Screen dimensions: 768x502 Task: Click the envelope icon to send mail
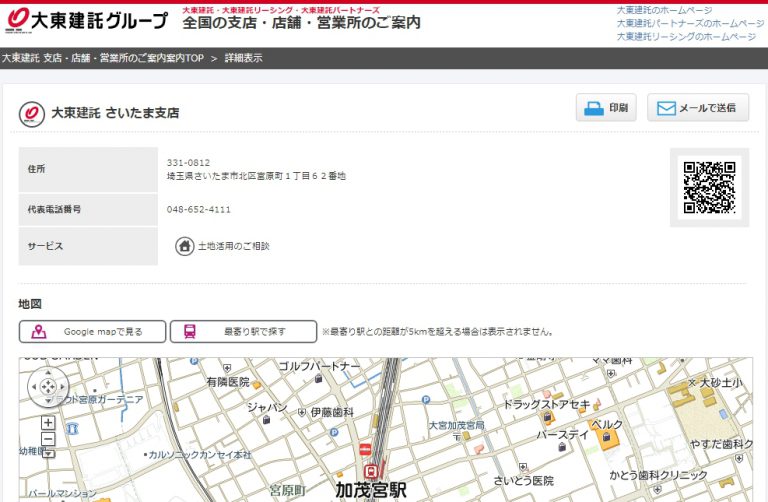[x=666, y=108]
